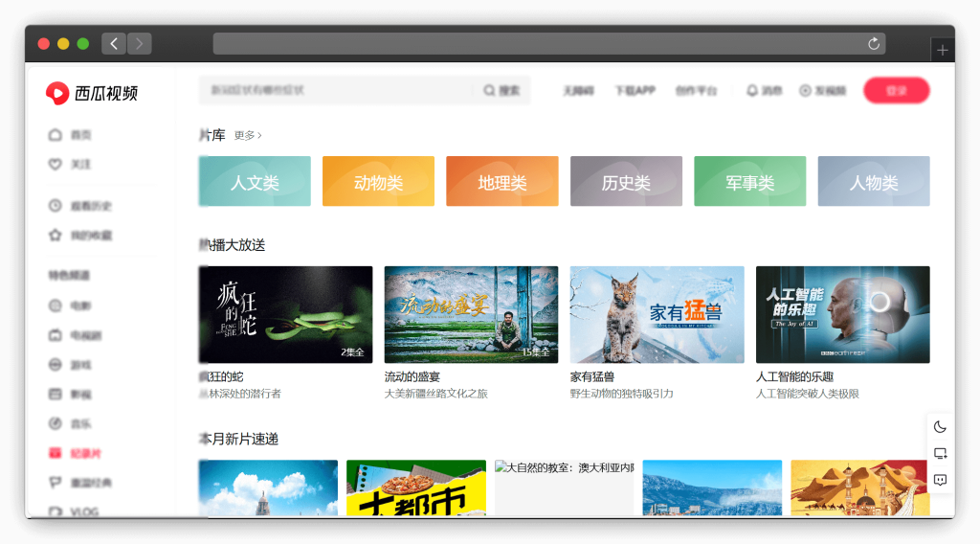Image resolution: width=980 pixels, height=544 pixels.
Task: Open 大自然的教室 broken image thumbnail
Action: coord(565,488)
